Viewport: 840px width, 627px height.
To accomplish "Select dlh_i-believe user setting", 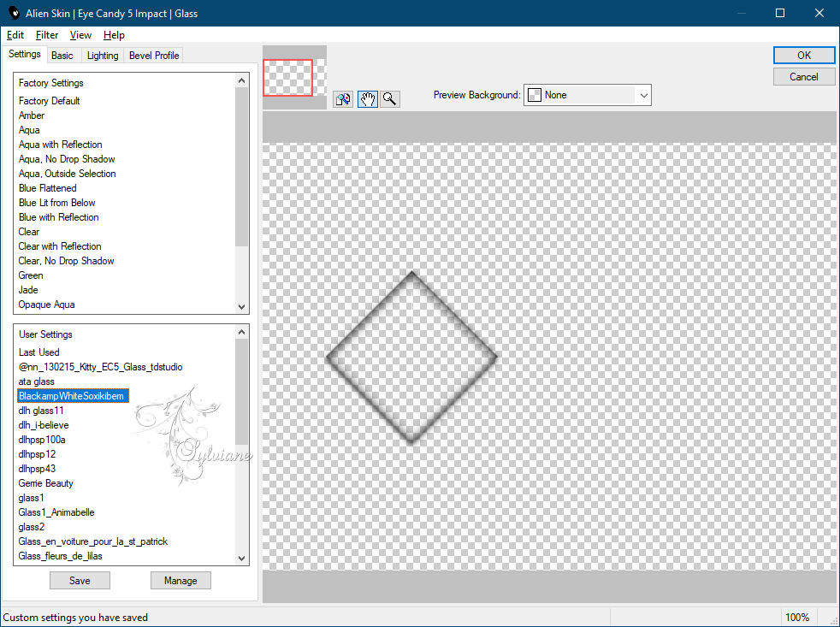I will pos(44,424).
